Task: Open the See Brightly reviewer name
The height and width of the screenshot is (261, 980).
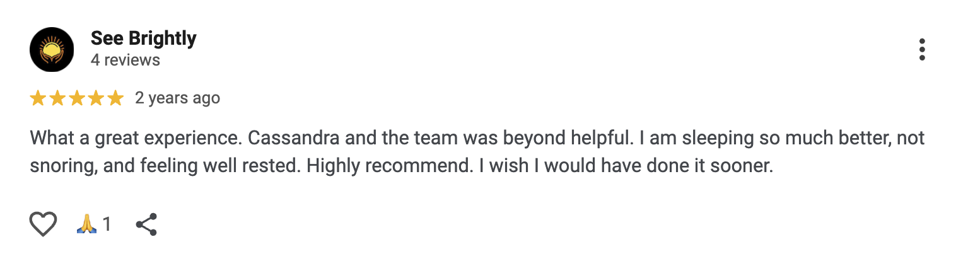Action: click(143, 38)
